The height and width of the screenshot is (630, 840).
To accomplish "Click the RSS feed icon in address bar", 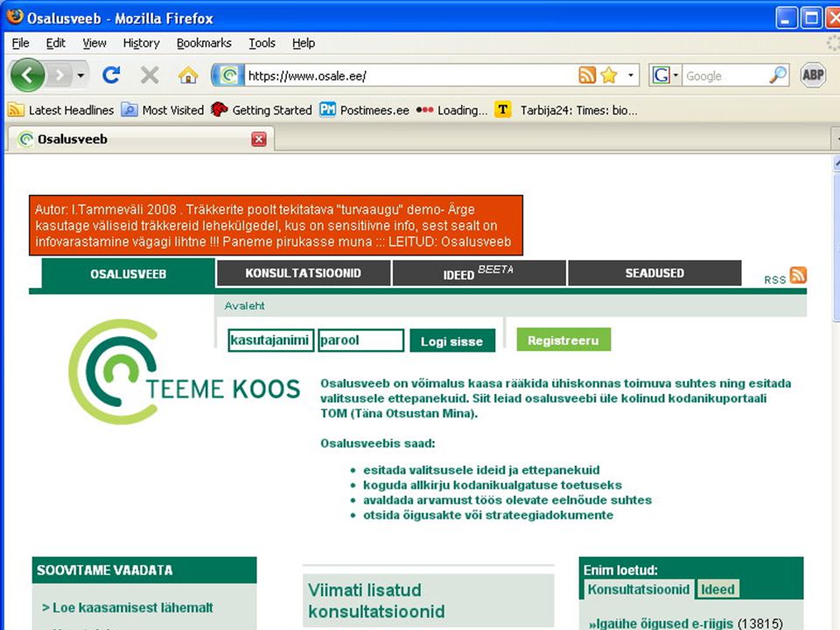I will tap(587, 75).
